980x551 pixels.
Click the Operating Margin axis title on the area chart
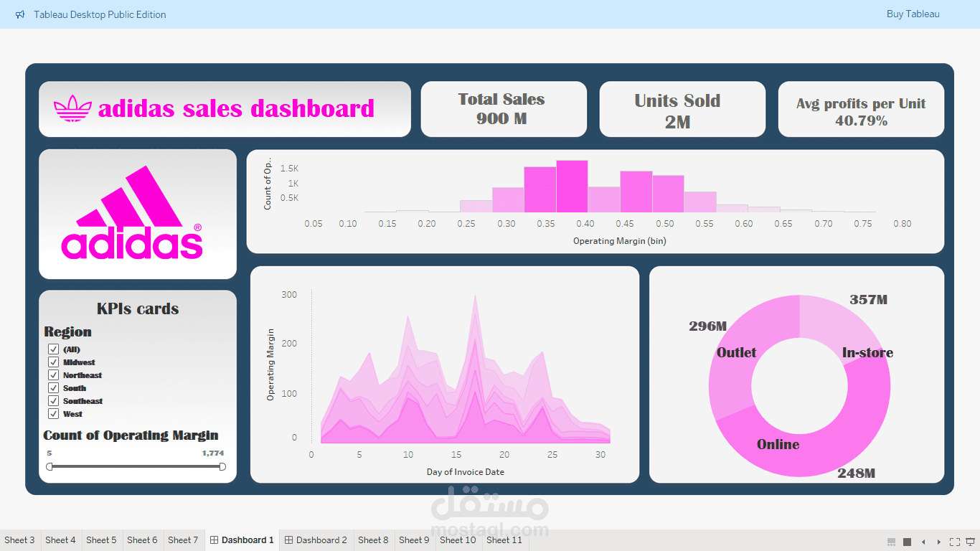coord(270,364)
